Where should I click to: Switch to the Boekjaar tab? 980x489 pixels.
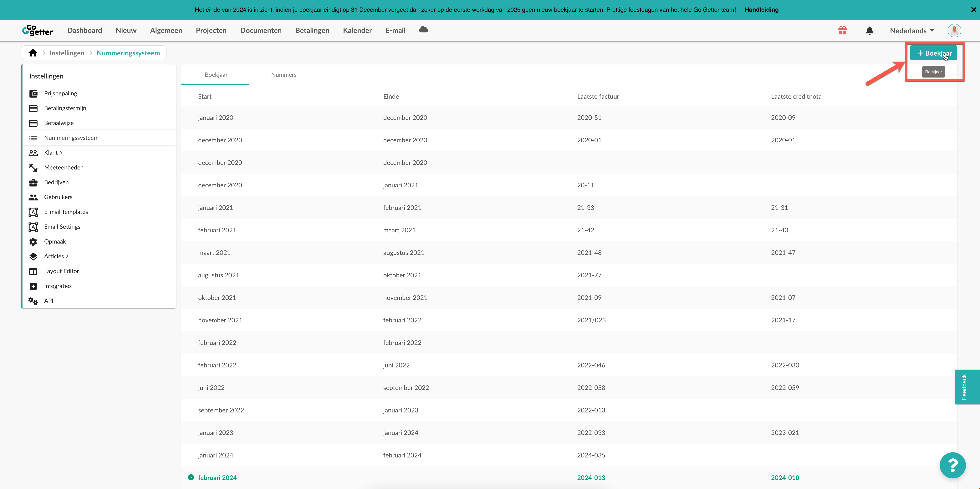point(216,75)
